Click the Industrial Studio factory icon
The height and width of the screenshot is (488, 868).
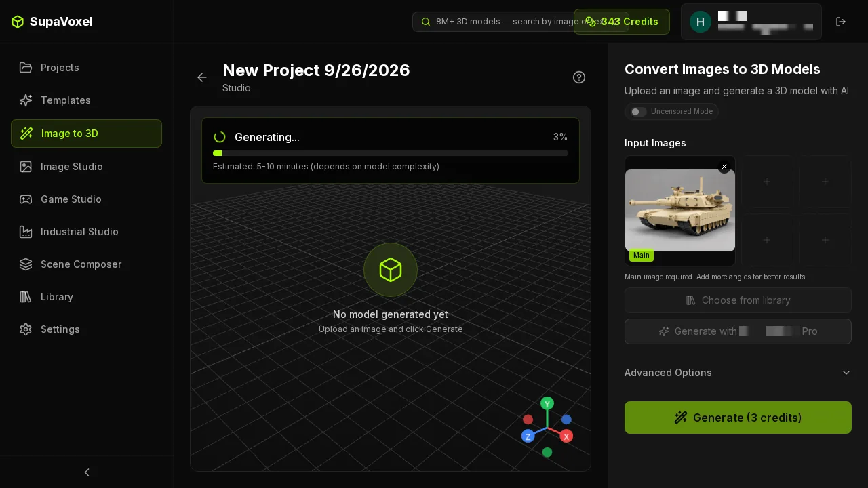point(26,232)
